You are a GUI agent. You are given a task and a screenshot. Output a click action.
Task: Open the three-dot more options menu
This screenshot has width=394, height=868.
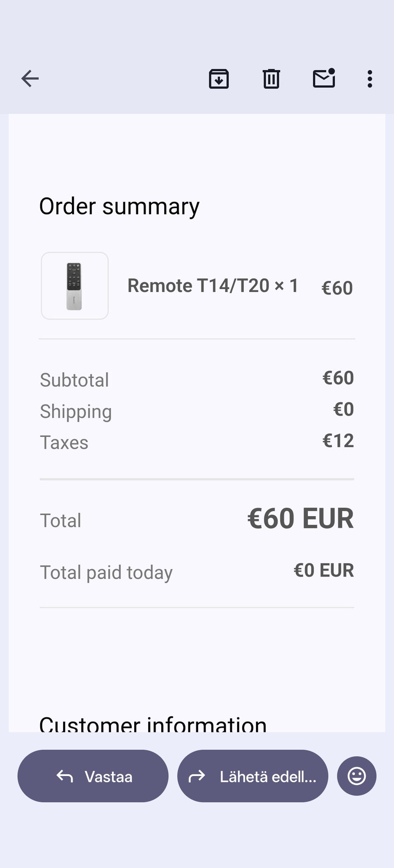coord(370,78)
